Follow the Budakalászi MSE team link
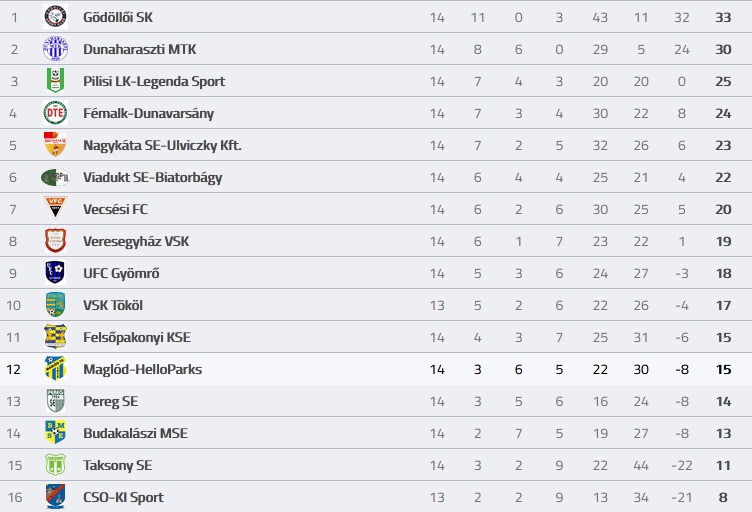 pyautogui.click(x=135, y=433)
